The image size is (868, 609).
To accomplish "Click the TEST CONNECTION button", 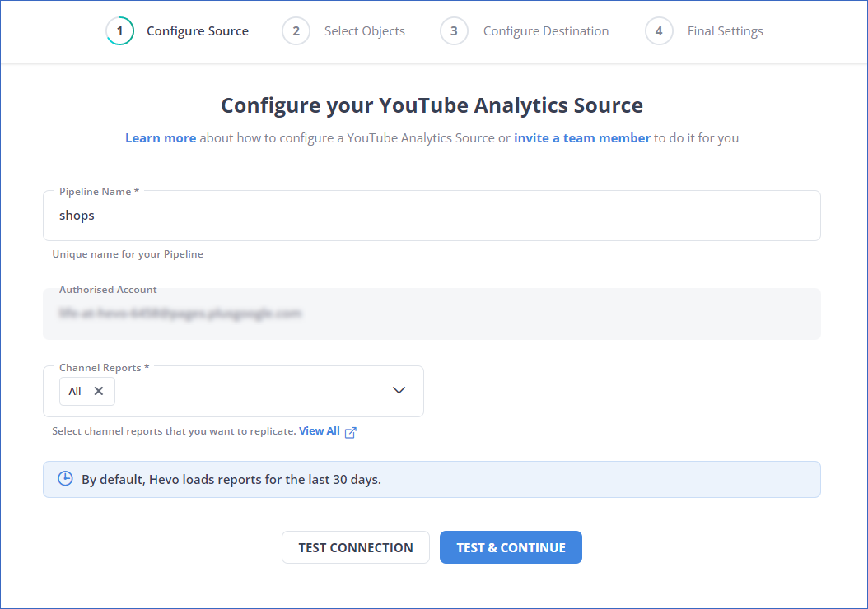I will coord(356,547).
